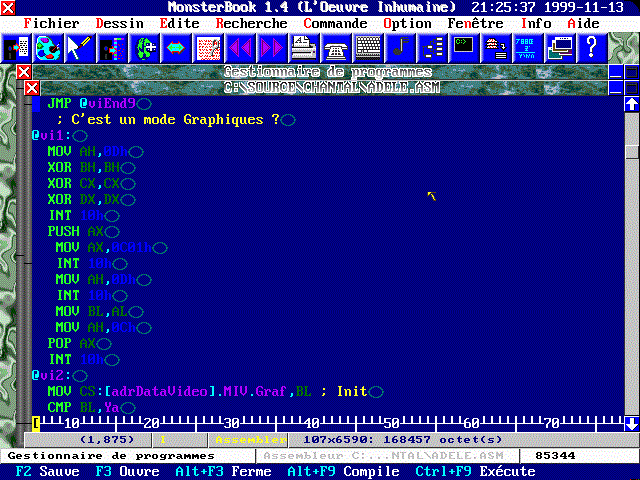Click the vertical scrollbar thumb
The height and width of the screenshot is (480, 640).
coord(632,152)
